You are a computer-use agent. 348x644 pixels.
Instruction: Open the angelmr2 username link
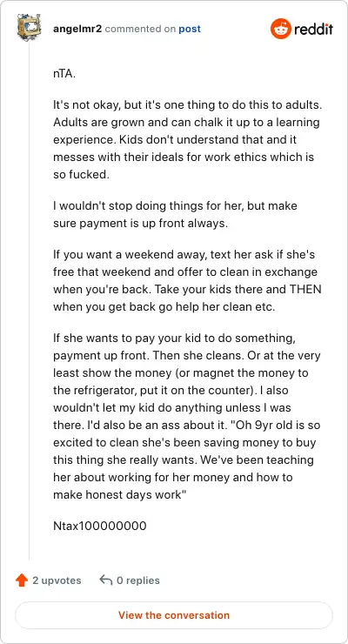point(77,30)
